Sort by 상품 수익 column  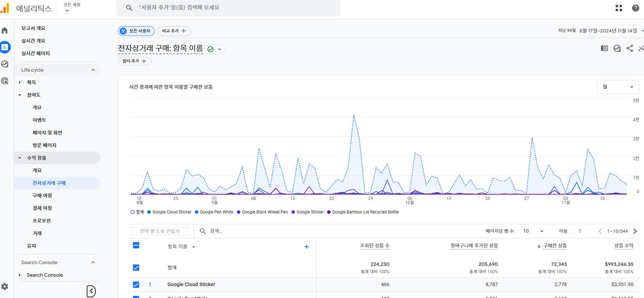pyautogui.click(x=624, y=246)
